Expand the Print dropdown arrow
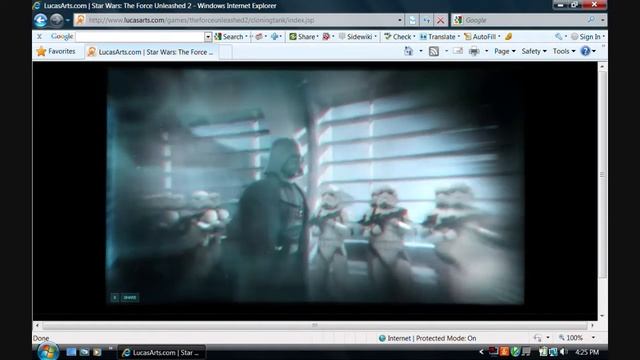 click(486, 51)
